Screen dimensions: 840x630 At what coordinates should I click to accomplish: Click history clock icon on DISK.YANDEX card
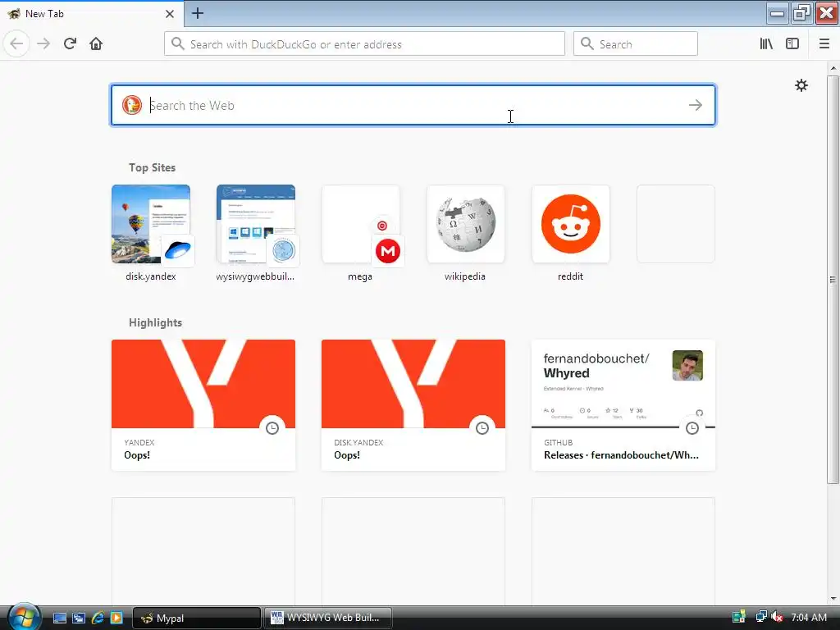[x=482, y=428]
